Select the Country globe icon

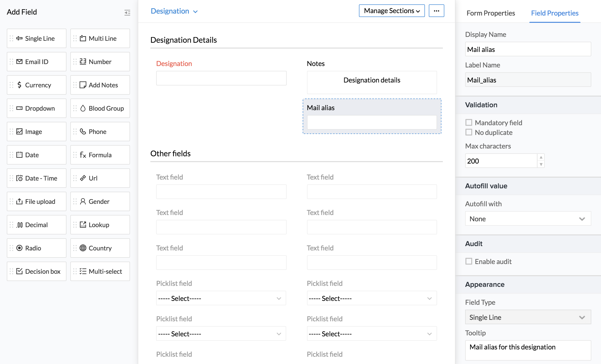(83, 248)
